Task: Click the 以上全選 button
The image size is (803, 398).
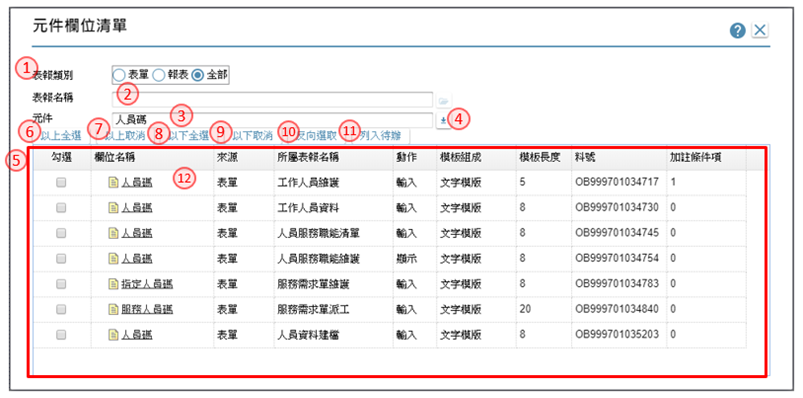Action: click(61, 136)
